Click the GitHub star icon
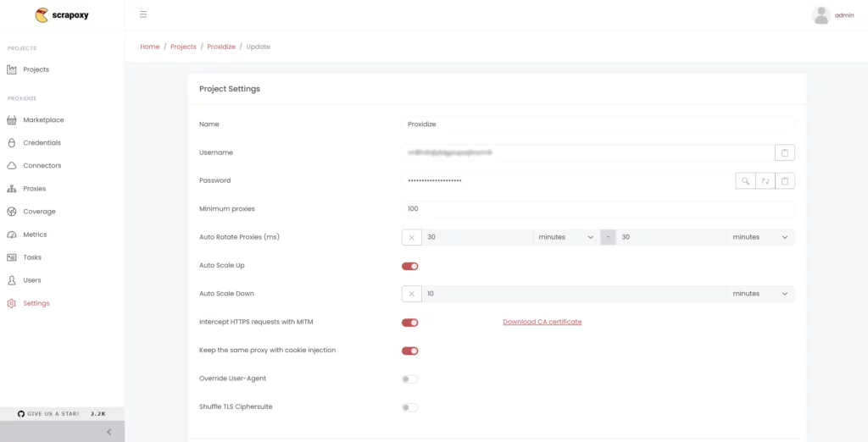The width and height of the screenshot is (868, 442). point(21,414)
